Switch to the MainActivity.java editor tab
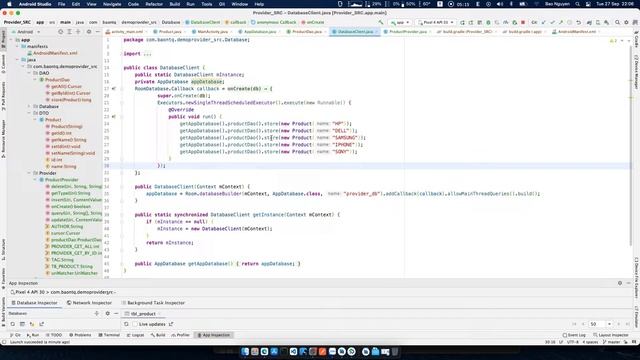Image resolution: width=640 pixels, height=360 pixels. (212, 31)
